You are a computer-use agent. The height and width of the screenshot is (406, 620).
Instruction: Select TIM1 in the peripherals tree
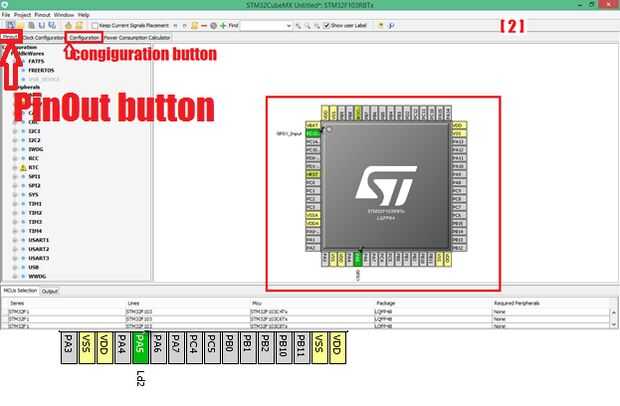pos(35,204)
